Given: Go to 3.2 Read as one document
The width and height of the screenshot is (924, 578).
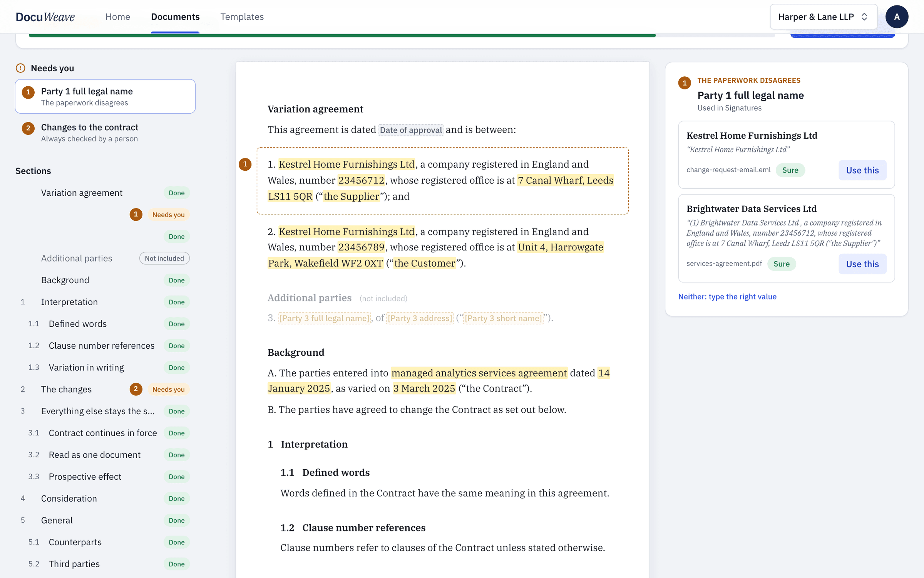Looking at the screenshot, I should (105, 455).
